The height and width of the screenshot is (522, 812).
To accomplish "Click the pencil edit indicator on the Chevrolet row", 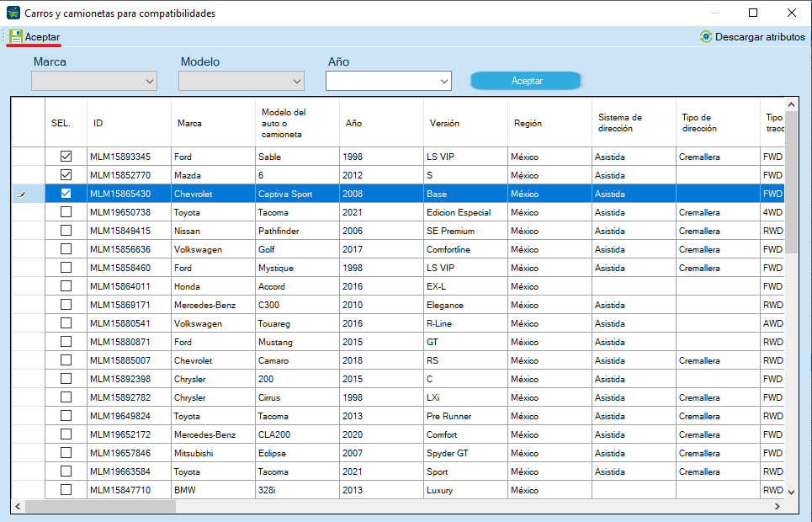I will (21, 194).
